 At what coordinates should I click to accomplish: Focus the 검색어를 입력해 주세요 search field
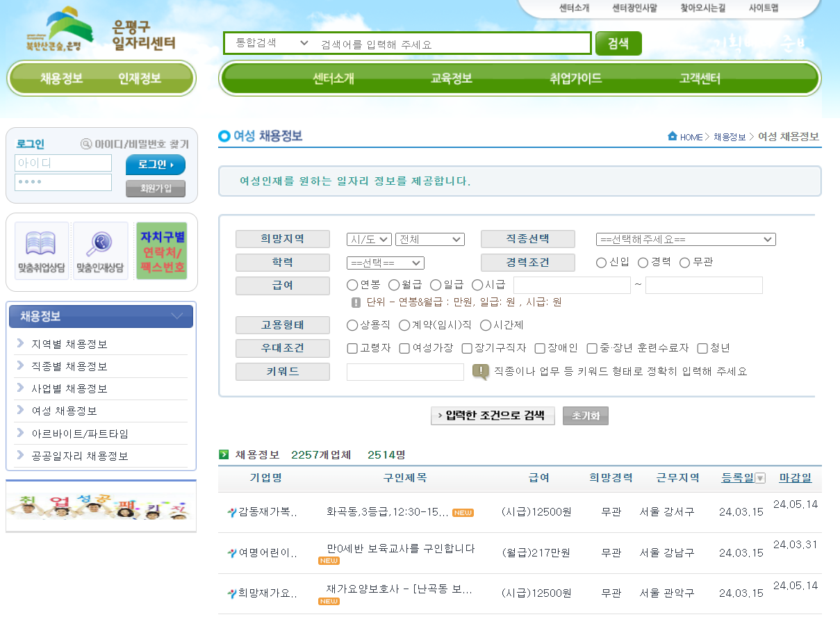pos(453,43)
